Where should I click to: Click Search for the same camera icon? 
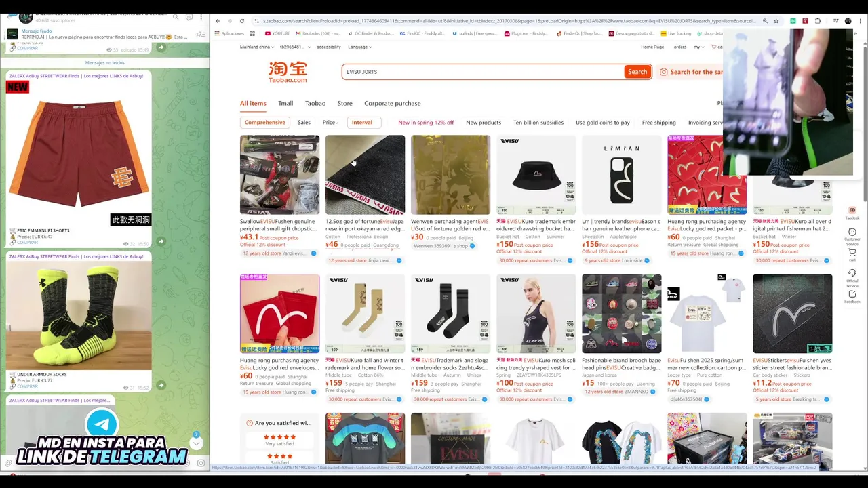[663, 72]
